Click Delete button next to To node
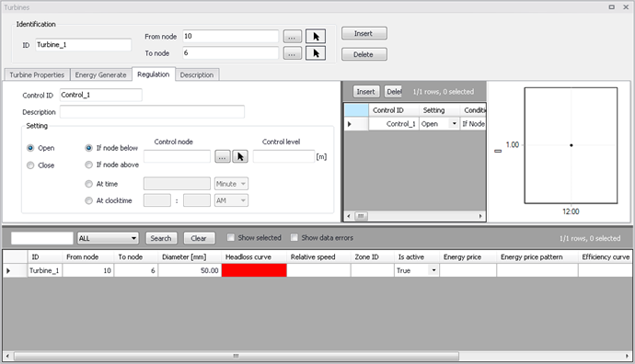The height and width of the screenshot is (364, 635). [364, 54]
